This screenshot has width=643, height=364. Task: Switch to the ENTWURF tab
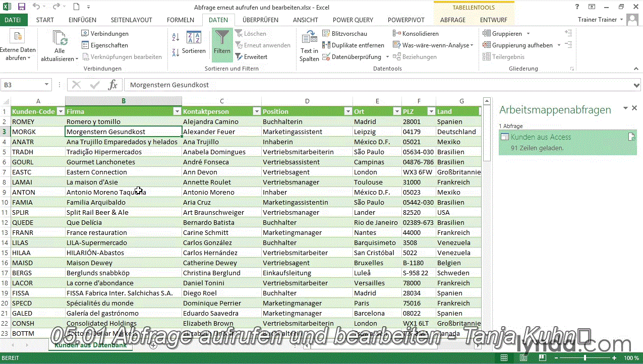[494, 20]
